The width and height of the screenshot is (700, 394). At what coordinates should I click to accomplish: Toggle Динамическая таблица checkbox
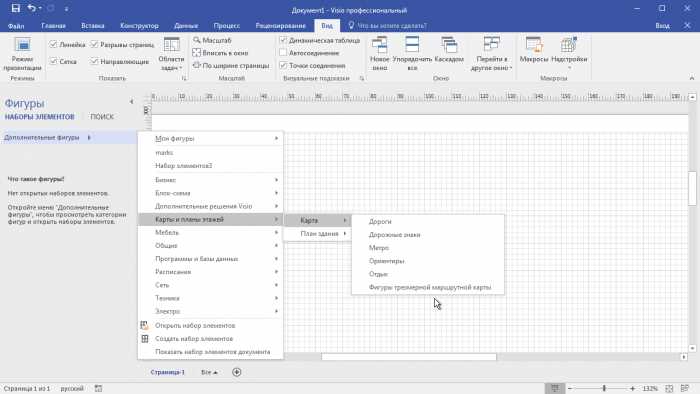click(x=283, y=40)
